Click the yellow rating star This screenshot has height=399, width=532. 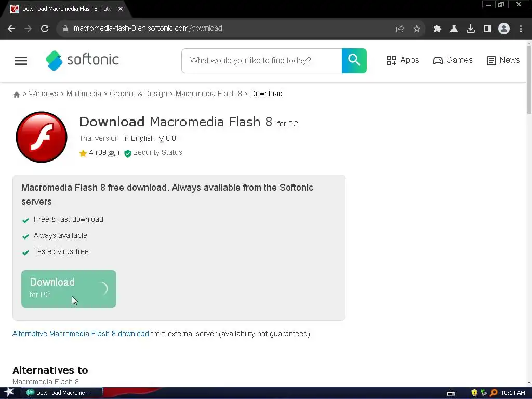pos(83,153)
